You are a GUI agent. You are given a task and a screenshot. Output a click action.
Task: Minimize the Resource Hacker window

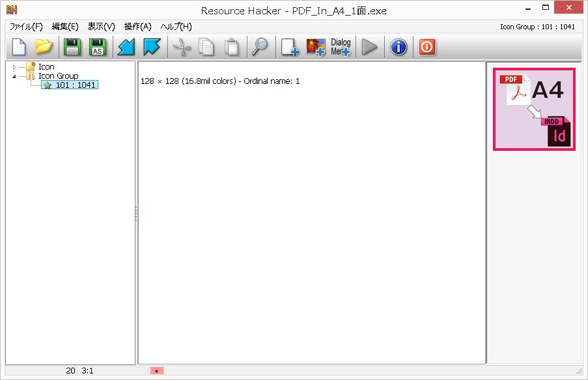[528, 8]
